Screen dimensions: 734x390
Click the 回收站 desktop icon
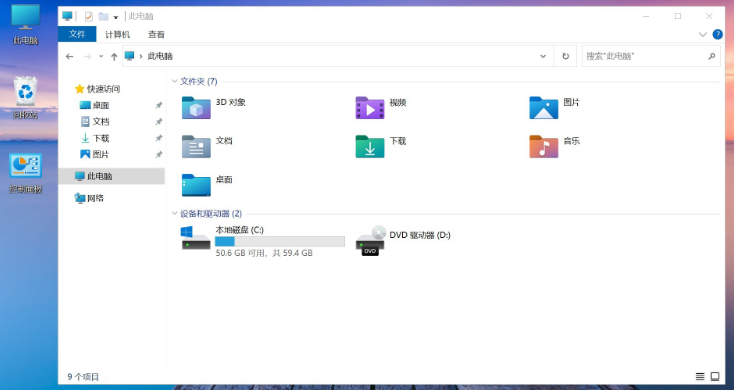(x=25, y=97)
